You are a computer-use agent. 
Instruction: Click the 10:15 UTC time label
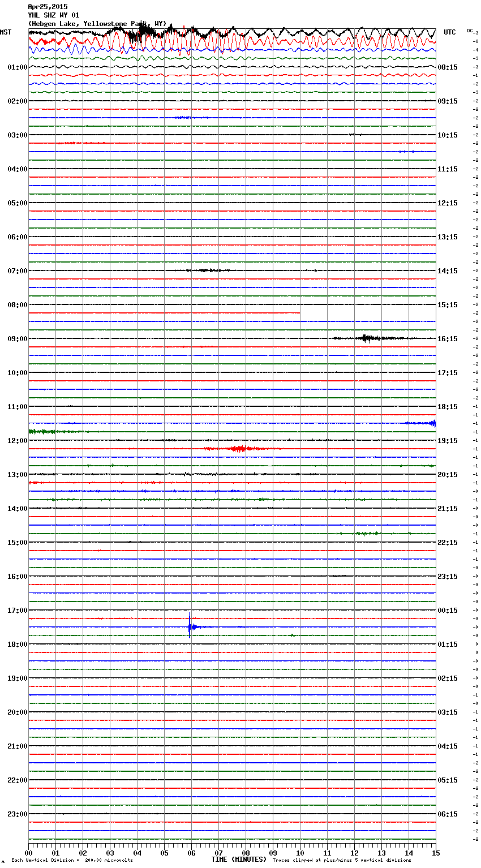(448, 135)
